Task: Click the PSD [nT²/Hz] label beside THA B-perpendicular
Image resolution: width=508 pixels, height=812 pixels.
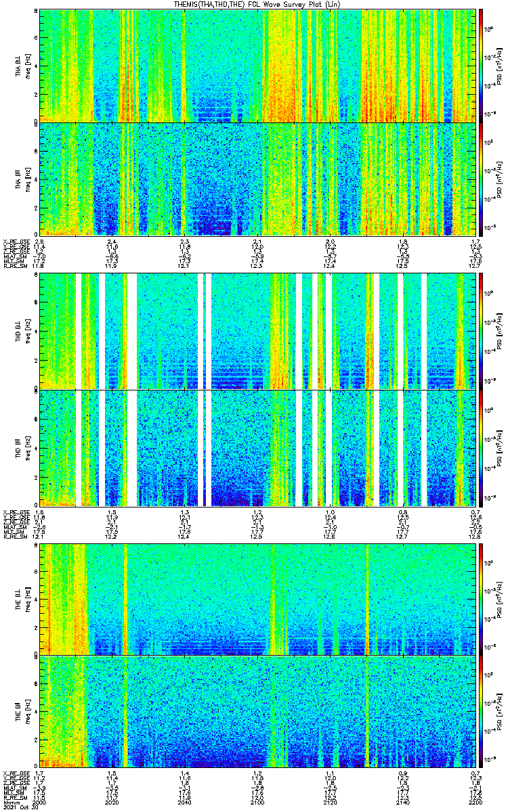Action: pyautogui.click(x=500, y=65)
